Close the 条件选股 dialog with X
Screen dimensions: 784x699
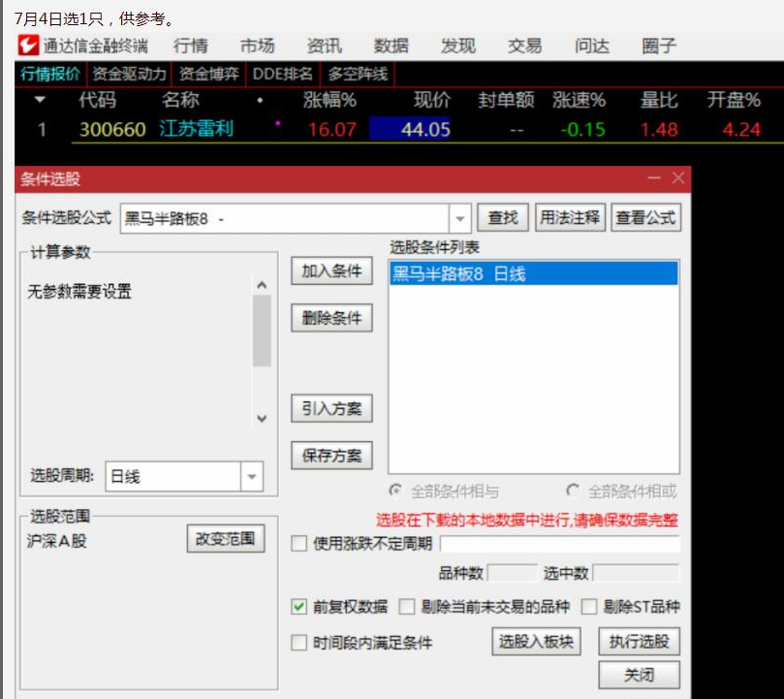tap(678, 177)
